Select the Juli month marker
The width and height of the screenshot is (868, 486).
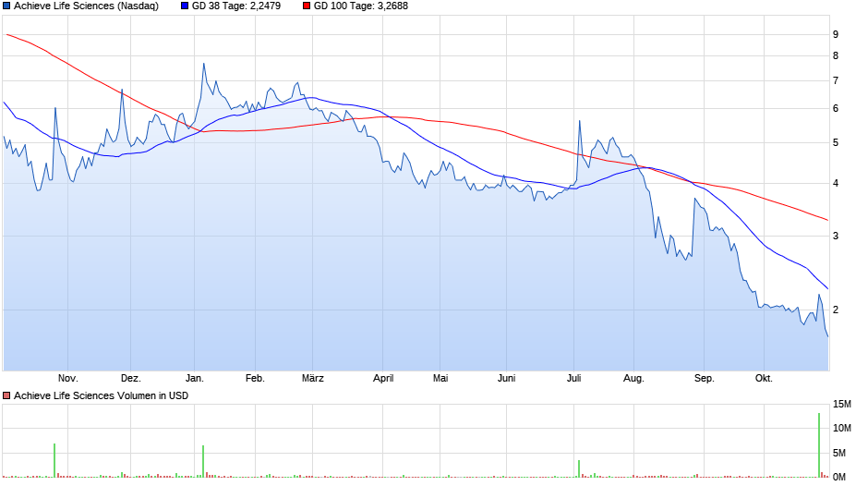click(574, 378)
